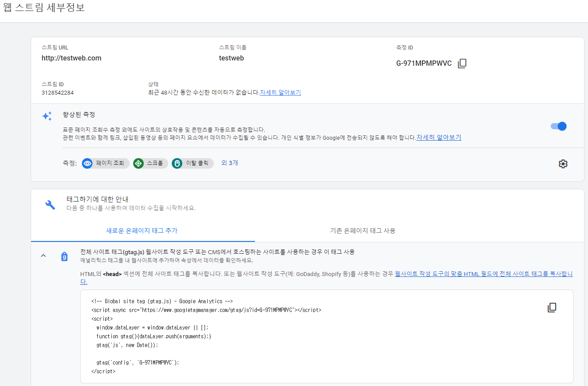Select the 새로운 온페이지 태그 추가 tab
588x386 pixels.
(142, 230)
